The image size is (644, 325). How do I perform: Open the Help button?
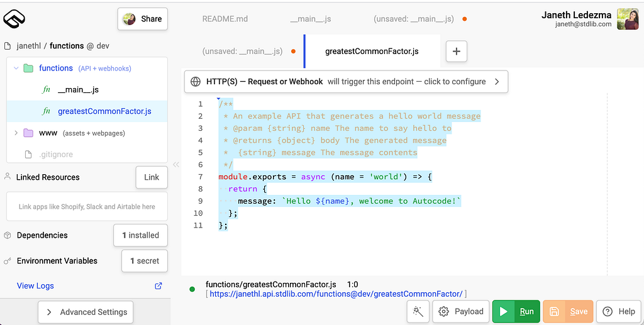click(619, 311)
